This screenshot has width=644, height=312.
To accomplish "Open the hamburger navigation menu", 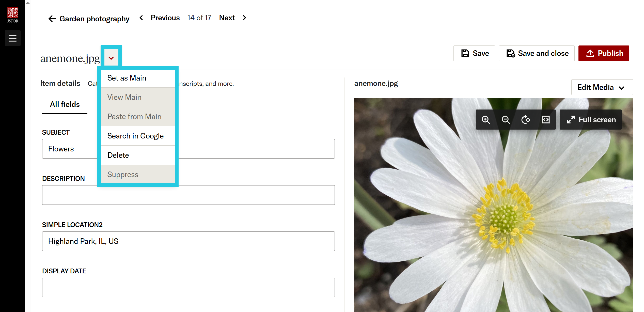I will click(12, 38).
